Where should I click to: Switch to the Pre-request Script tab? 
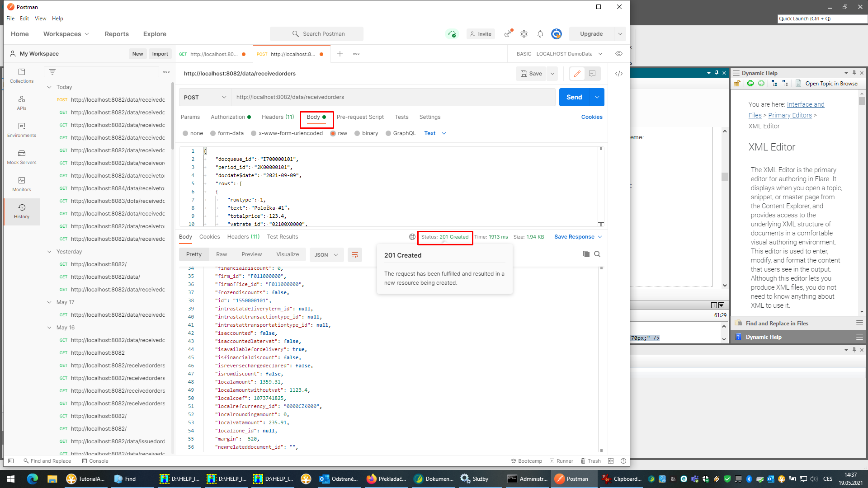click(x=360, y=117)
